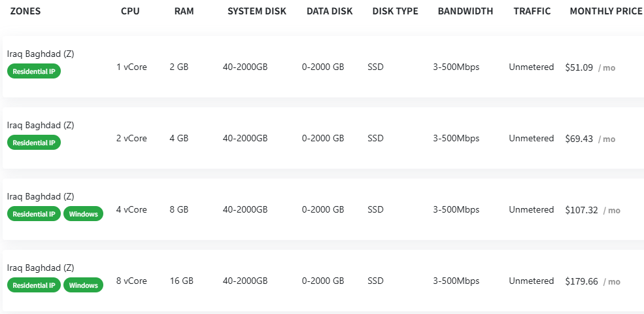644x314 pixels.
Task: Click the DATA DISK column header
Action: (330, 11)
